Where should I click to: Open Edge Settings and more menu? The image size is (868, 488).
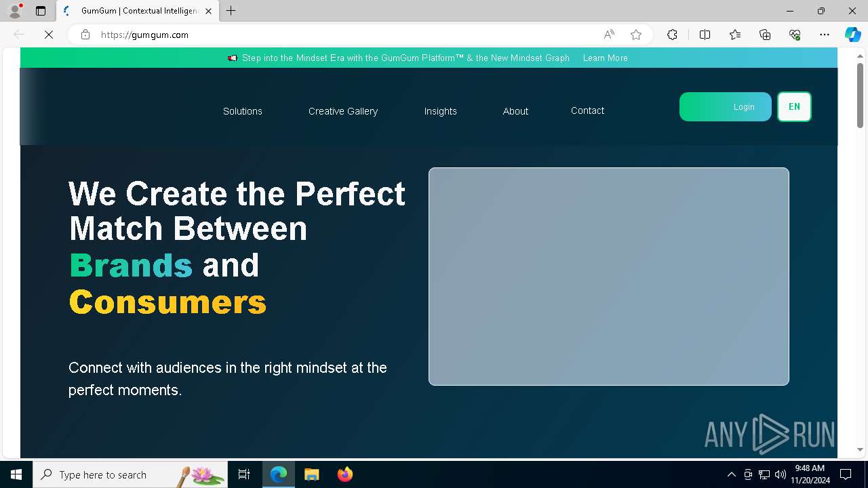tap(825, 35)
